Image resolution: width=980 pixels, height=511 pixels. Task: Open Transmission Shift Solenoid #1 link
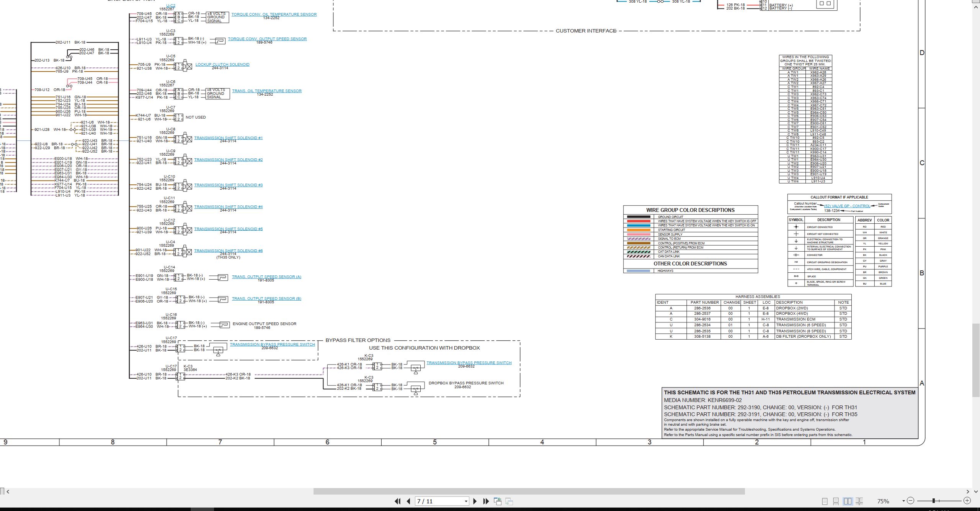click(229, 138)
